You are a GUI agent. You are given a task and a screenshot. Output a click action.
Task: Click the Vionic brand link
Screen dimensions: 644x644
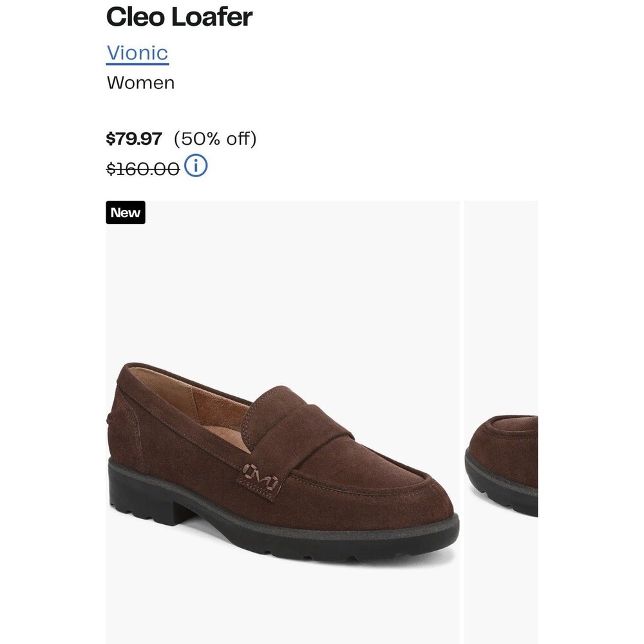click(138, 53)
